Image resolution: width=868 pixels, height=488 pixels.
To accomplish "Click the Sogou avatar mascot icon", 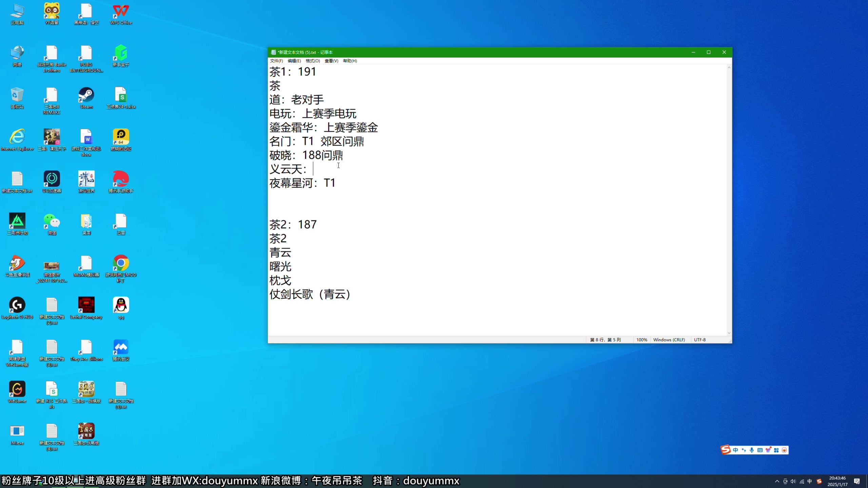I will 784,450.
